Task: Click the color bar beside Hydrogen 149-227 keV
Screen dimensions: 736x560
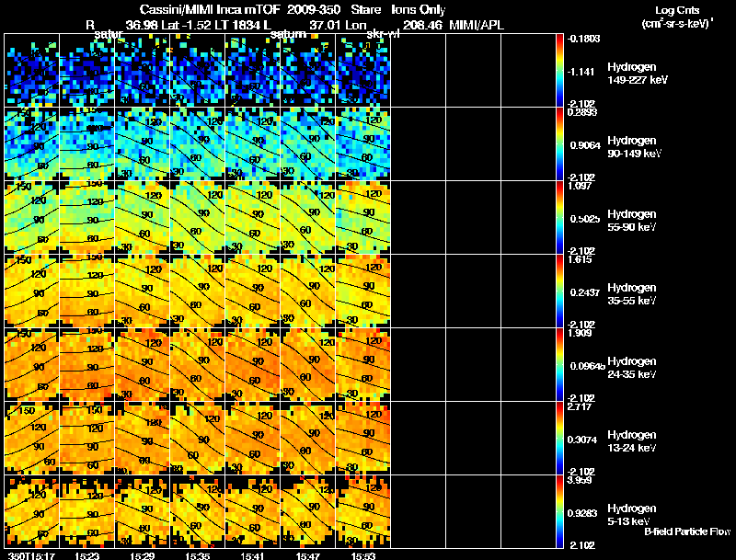Action: [559, 71]
